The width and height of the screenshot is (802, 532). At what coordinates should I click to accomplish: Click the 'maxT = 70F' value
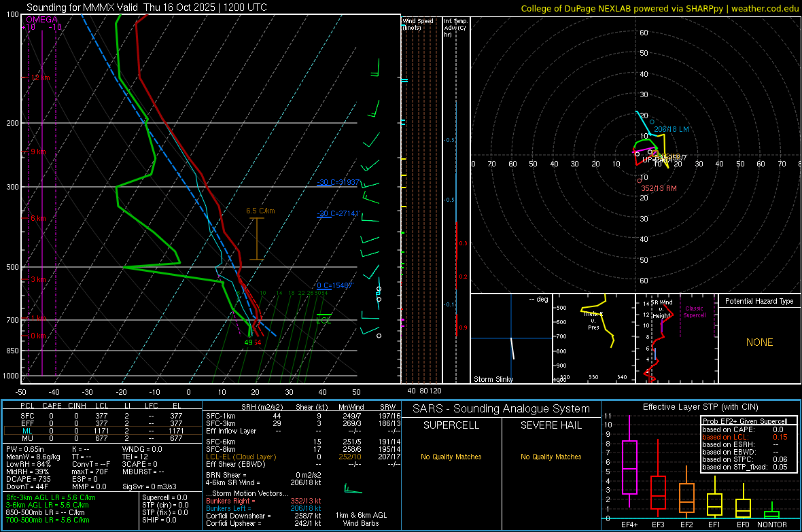(90, 472)
